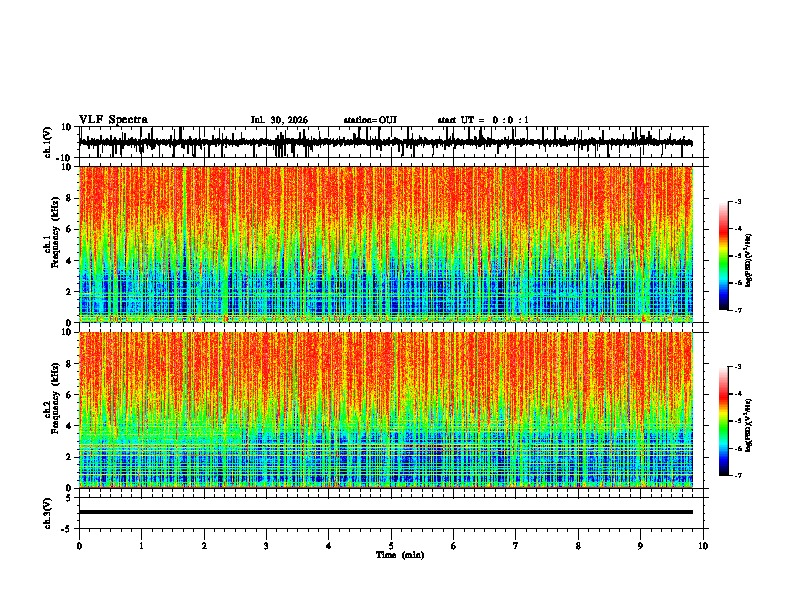Screen dimensions: 792x612
Task: Click time axis tick label 8
Action: click(578, 545)
